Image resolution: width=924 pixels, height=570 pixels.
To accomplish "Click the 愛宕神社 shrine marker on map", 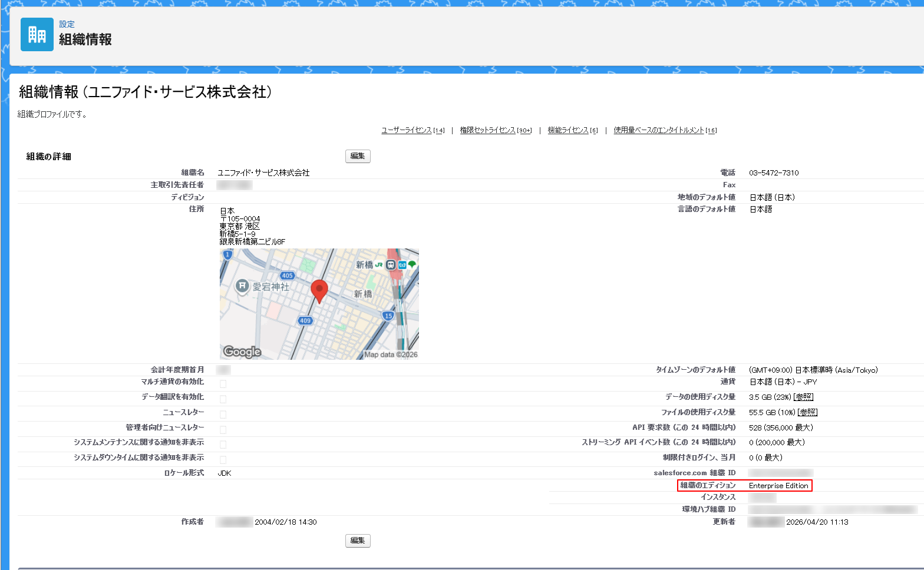I will (x=242, y=287).
